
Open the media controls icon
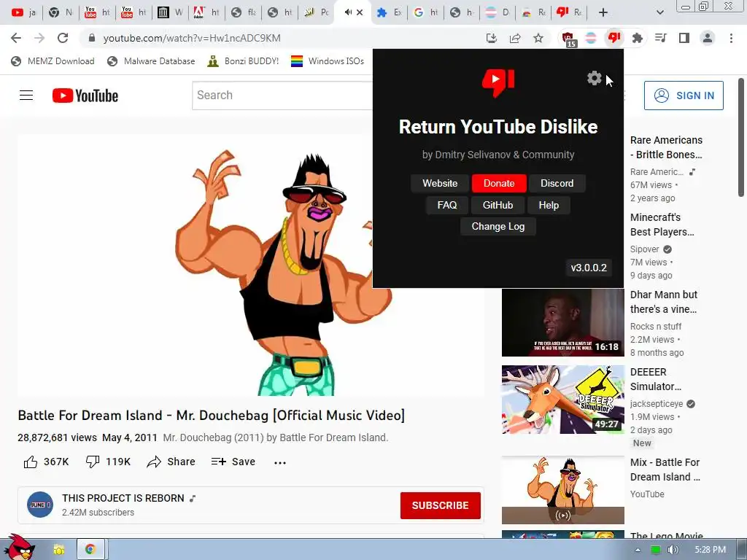(x=661, y=38)
